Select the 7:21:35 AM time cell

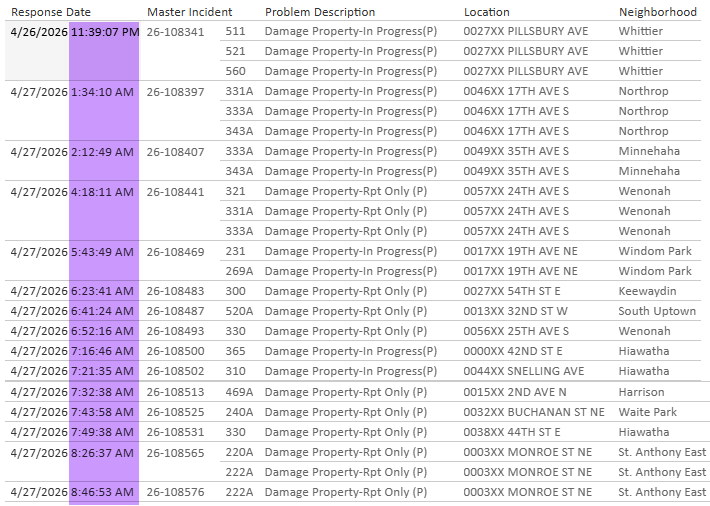tap(102, 371)
